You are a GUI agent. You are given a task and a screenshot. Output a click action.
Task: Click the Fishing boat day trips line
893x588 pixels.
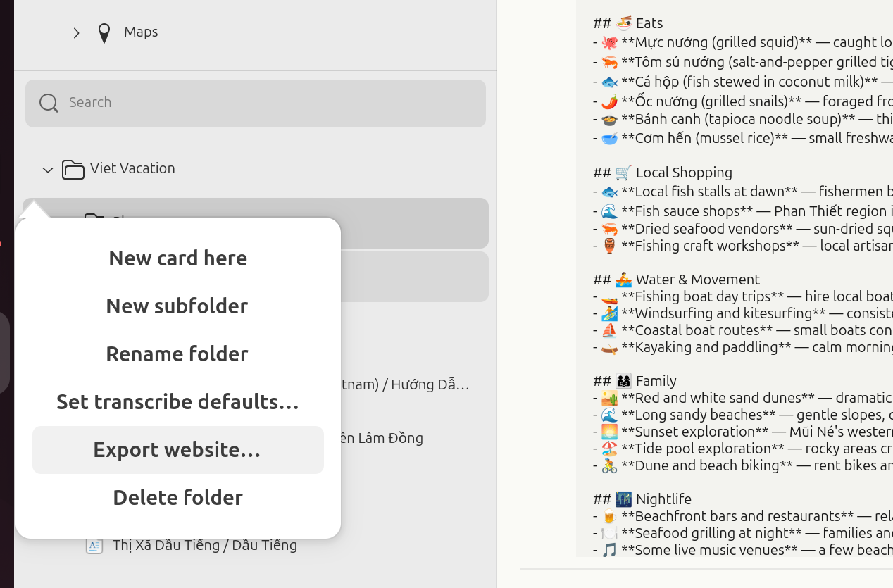[742, 296]
